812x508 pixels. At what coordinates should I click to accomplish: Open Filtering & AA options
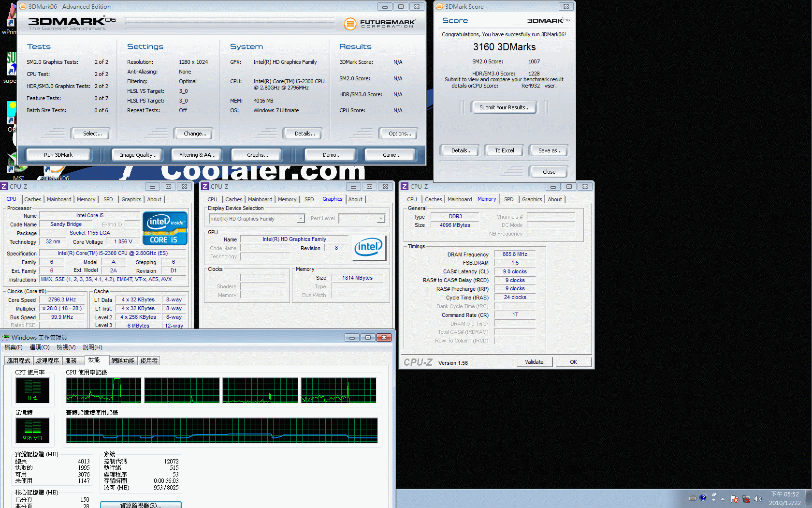click(x=197, y=155)
